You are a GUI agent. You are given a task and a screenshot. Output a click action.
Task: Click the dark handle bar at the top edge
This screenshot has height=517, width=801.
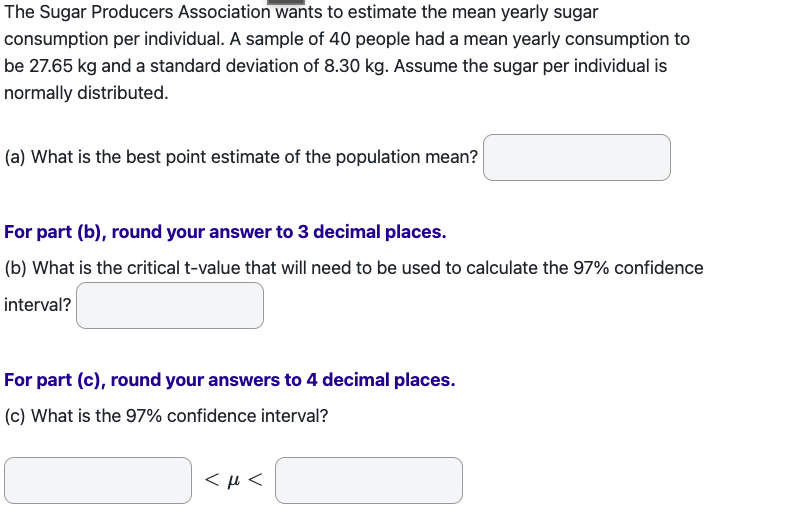[286, 2]
